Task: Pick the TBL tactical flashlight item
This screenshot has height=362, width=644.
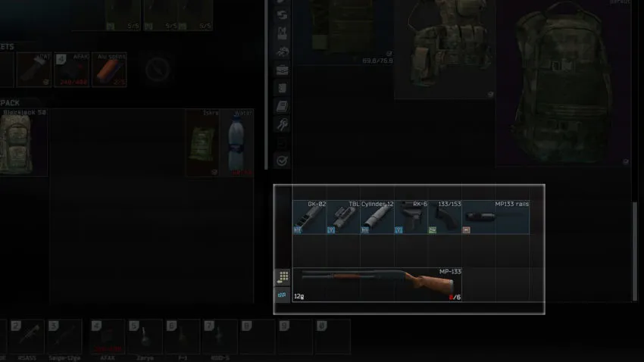Action: point(343,217)
